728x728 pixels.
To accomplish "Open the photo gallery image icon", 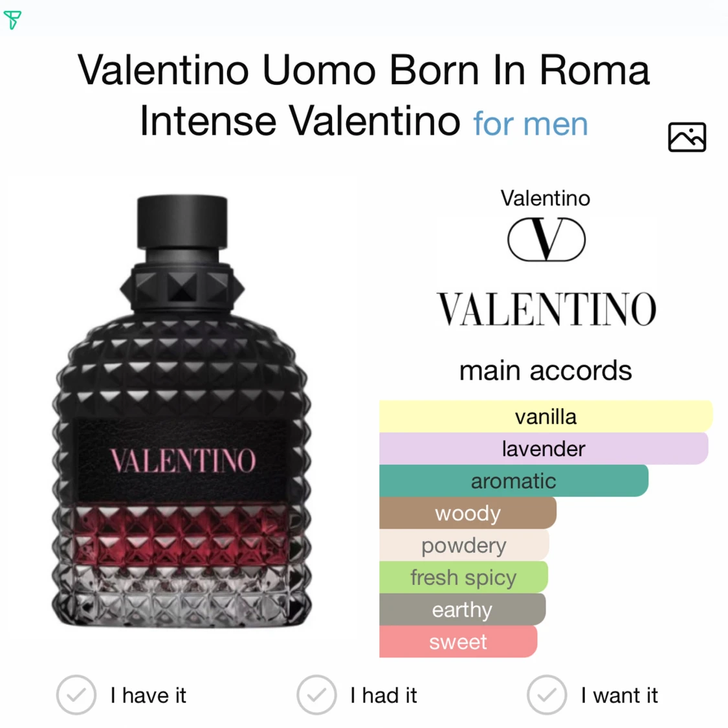I will [x=687, y=137].
